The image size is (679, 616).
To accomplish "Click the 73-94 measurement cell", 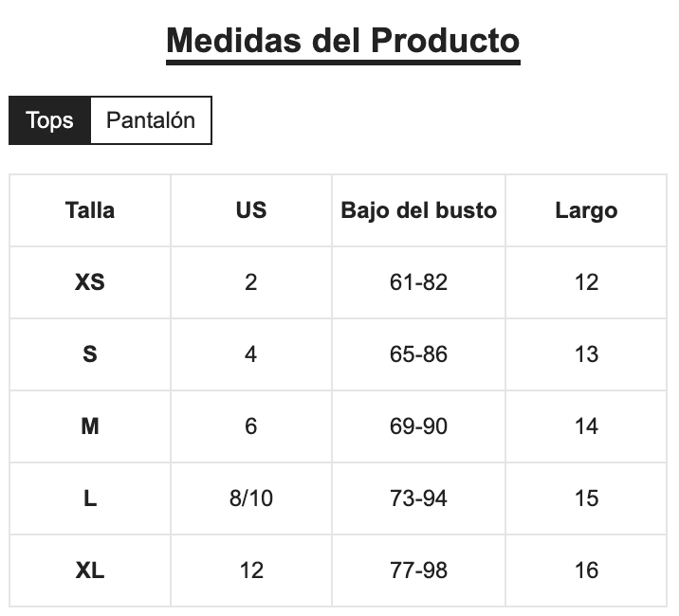I will (419, 498).
